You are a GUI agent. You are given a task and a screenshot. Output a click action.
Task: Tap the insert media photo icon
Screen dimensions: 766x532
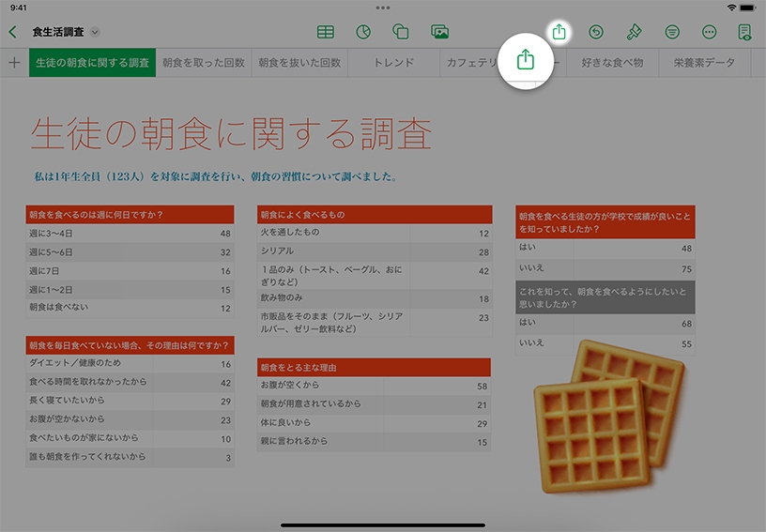click(439, 32)
